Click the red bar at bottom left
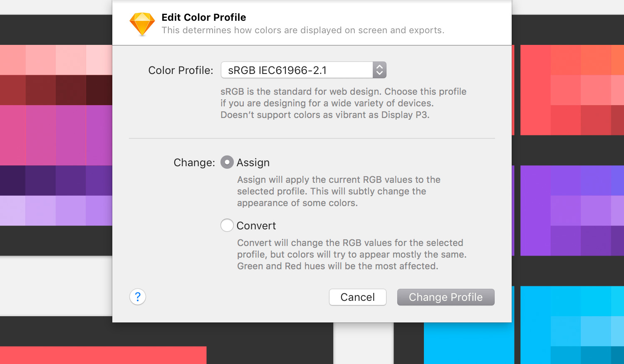This screenshot has width=624, height=364. coord(103,355)
